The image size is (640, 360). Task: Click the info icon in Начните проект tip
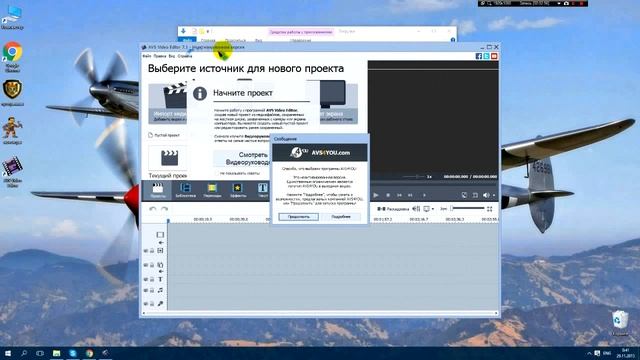(x=200, y=93)
